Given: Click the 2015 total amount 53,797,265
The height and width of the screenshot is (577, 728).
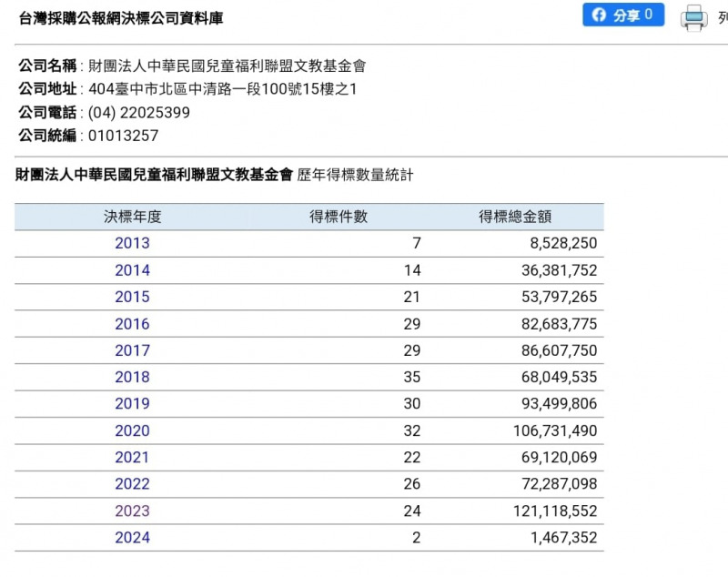Looking at the screenshot, I should [559, 297].
